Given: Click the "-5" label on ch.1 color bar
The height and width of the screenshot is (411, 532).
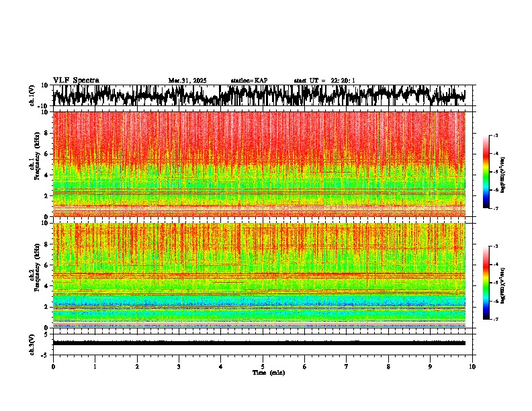Looking at the screenshot, I should (495, 172).
